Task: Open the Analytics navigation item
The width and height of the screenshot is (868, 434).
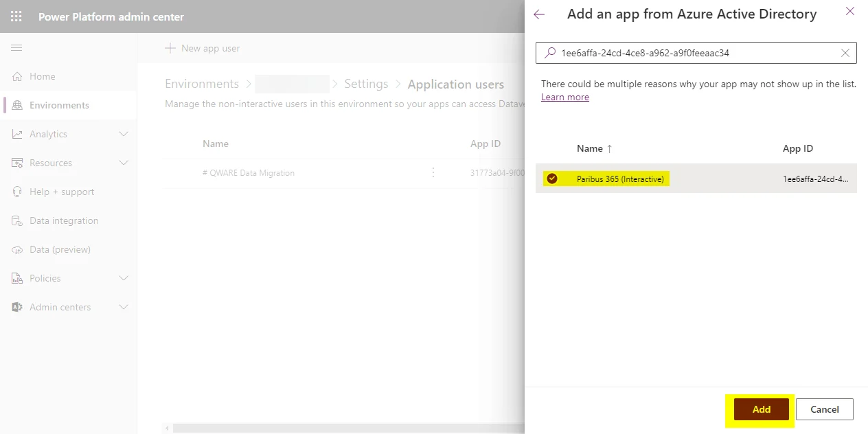Action: [68, 134]
